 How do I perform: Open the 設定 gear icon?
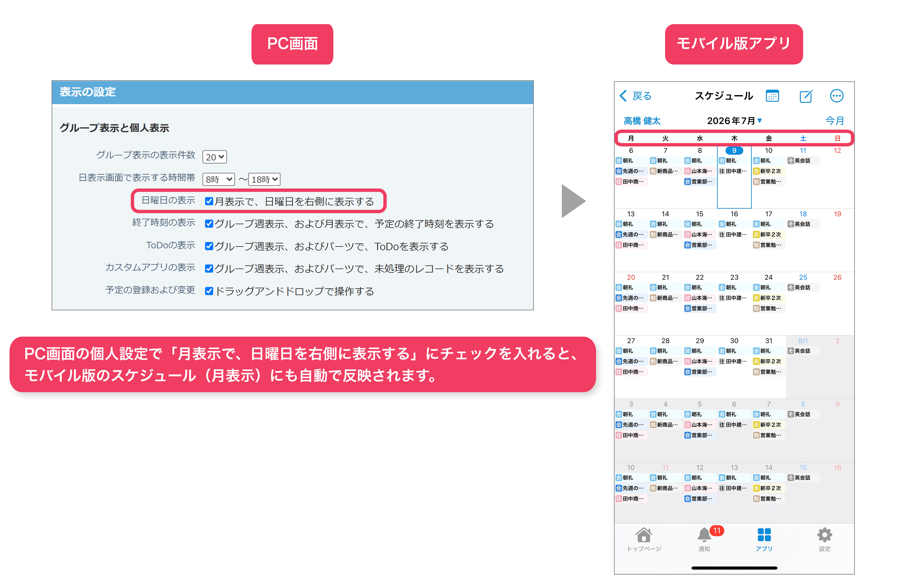pos(824,535)
